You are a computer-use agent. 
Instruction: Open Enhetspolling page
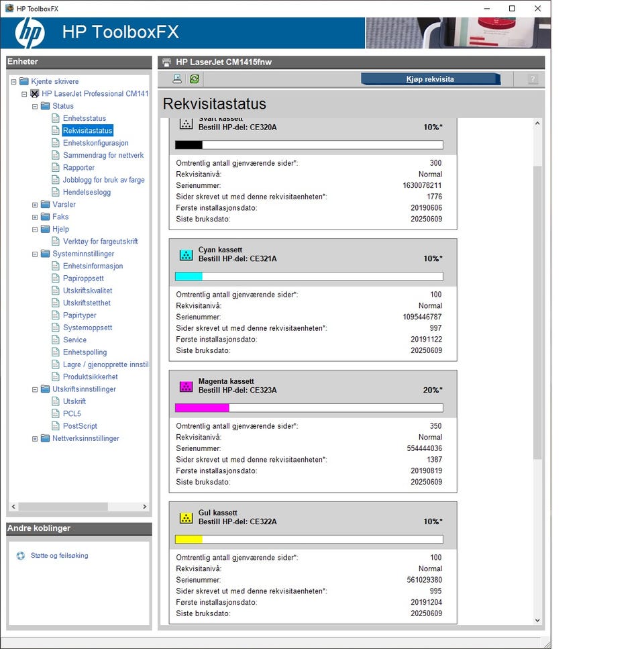(85, 352)
